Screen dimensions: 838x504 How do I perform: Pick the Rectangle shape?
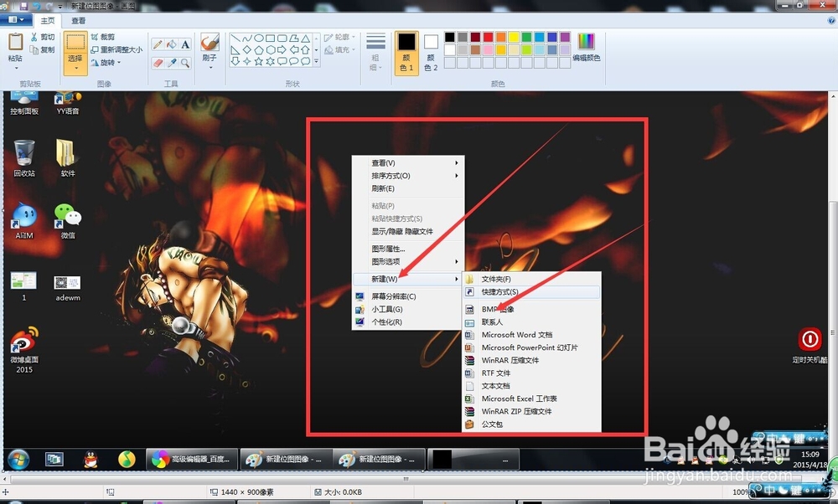click(271, 39)
